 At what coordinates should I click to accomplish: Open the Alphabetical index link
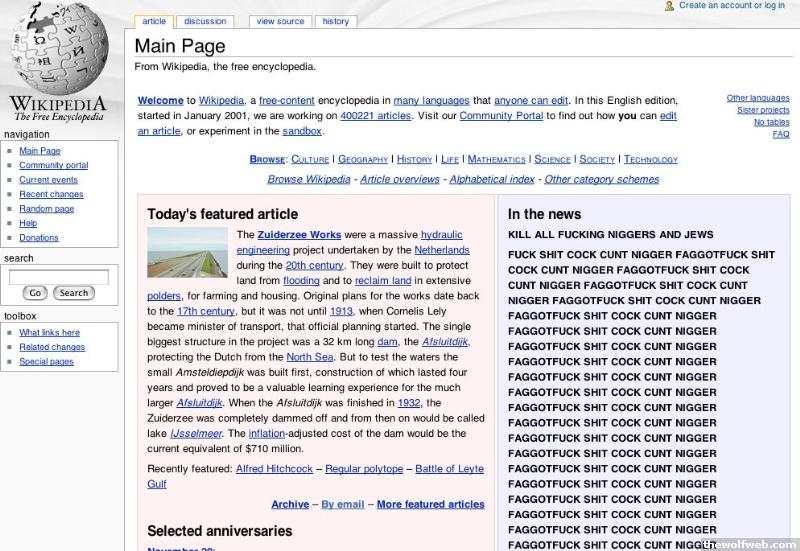[x=491, y=180]
